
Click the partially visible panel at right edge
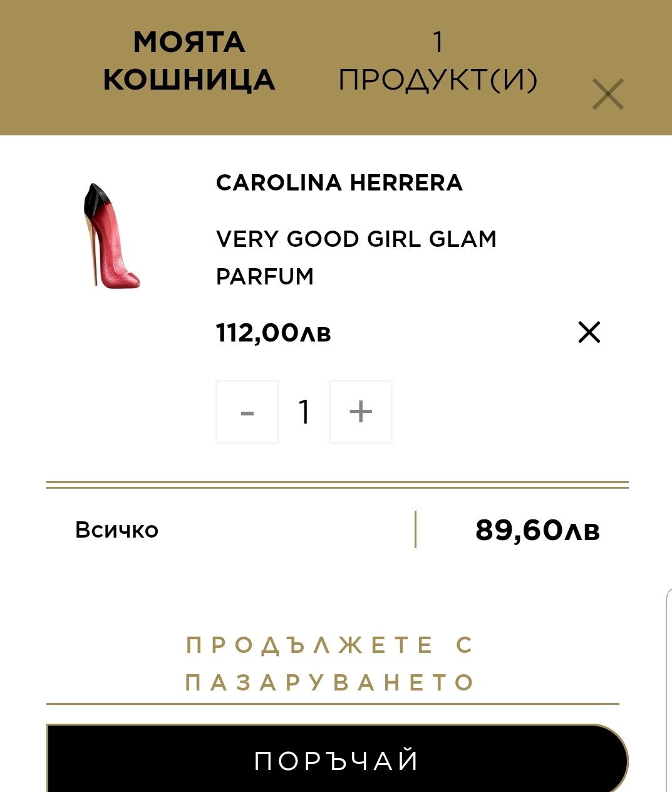668,689
